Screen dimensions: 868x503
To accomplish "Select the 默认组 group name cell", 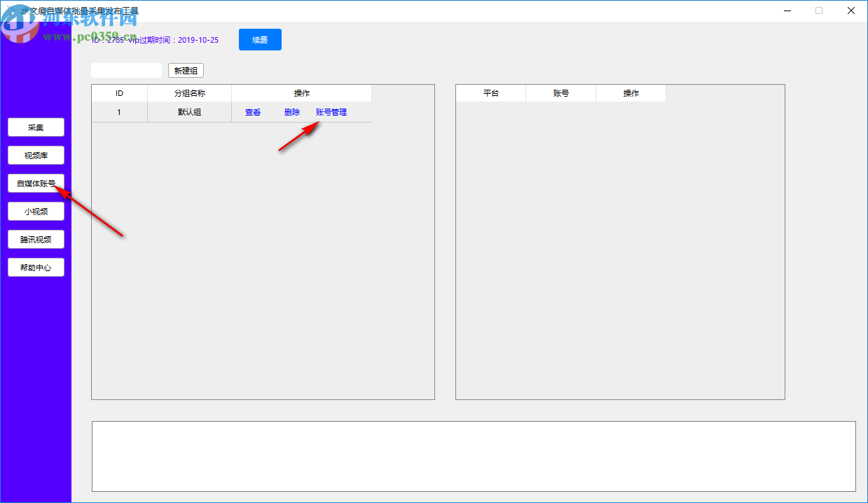I will (x=189, y=112).
